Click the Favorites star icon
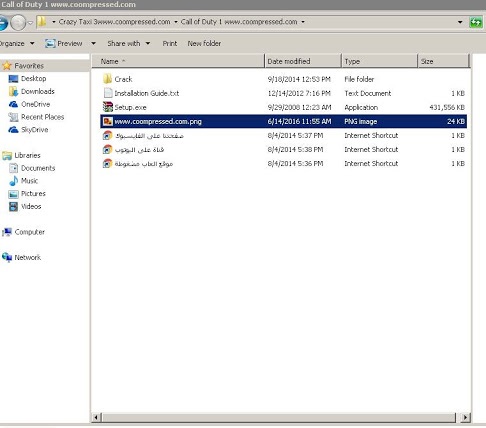The image size is (486, 428). pyautogui.click(x=7, y=66)
